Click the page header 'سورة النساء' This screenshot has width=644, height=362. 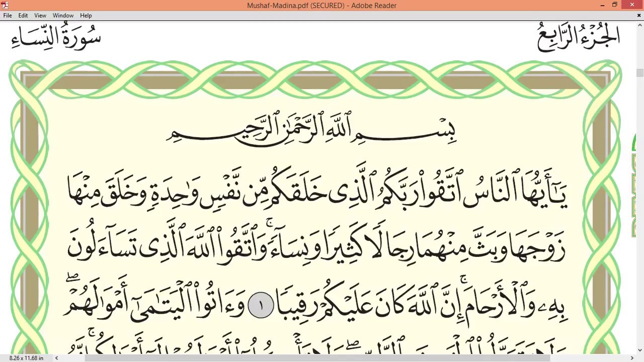pos(56,37)
